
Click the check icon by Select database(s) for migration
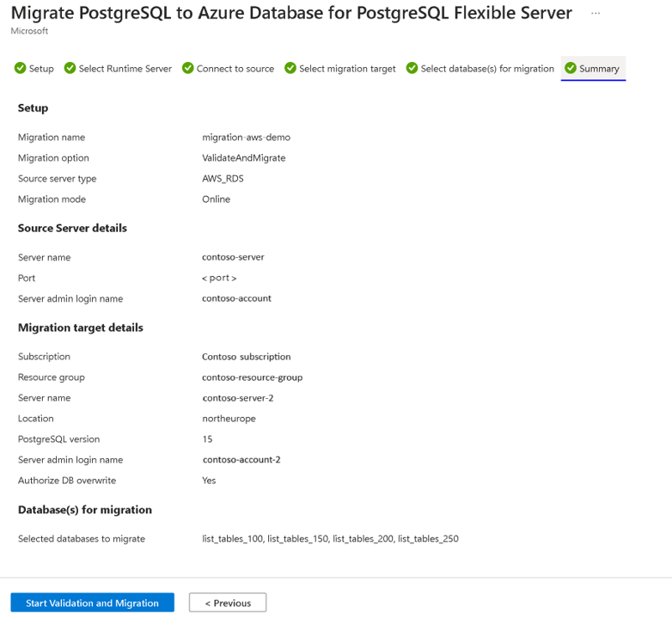coord(412,68)
